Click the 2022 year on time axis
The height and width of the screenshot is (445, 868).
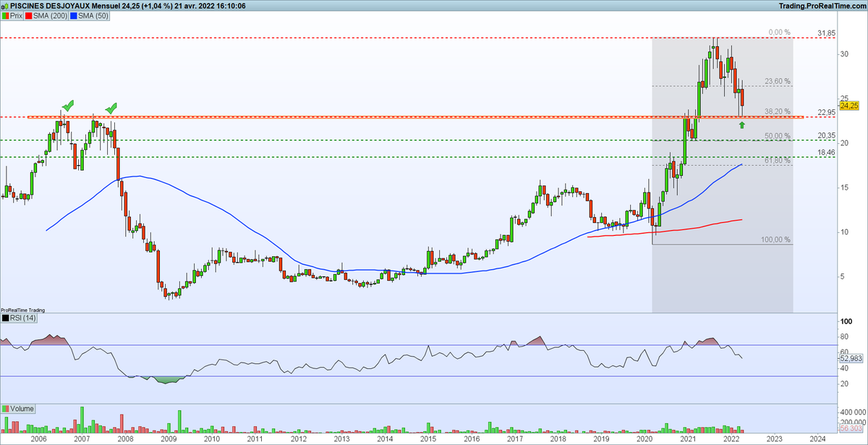click(731, 439)
